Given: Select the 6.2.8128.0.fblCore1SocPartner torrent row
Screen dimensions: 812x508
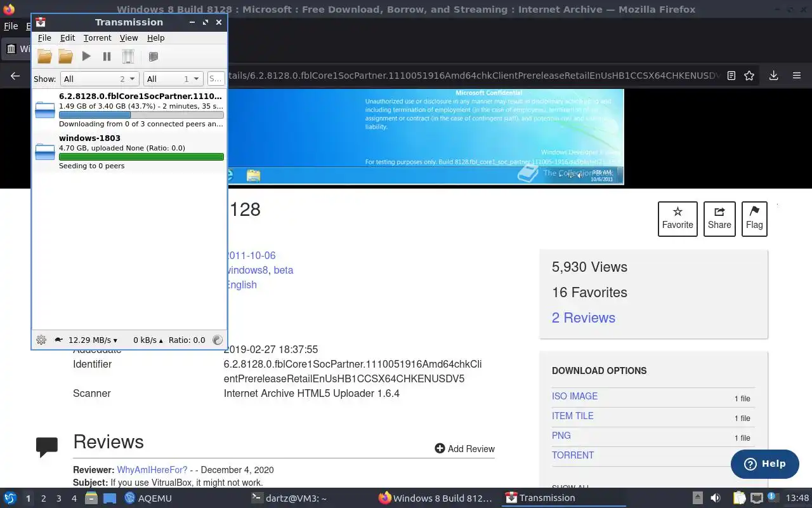Looking at the screenshot, I should pos(129,110).
